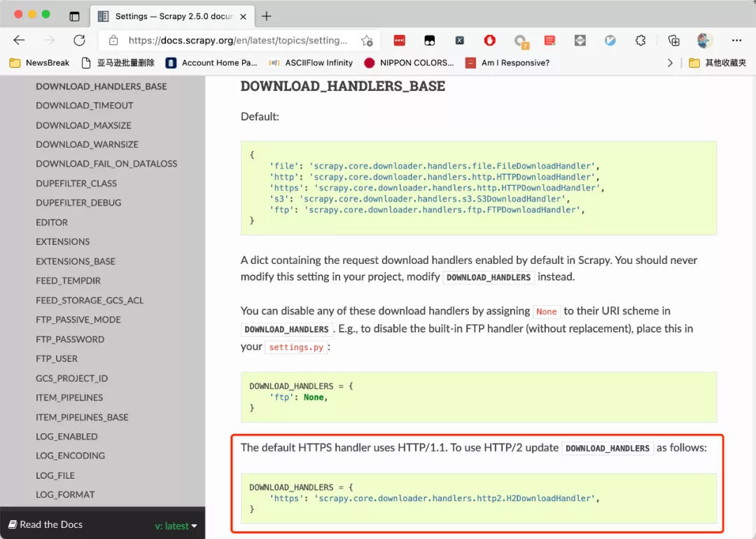Open the red dots password extension
The image size is (756, 539).
(399, 41)
